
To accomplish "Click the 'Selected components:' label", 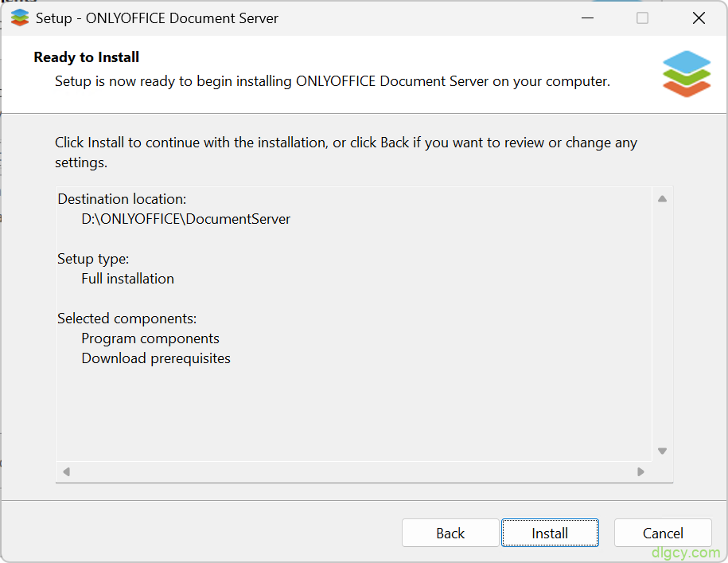I will [127, 319].
